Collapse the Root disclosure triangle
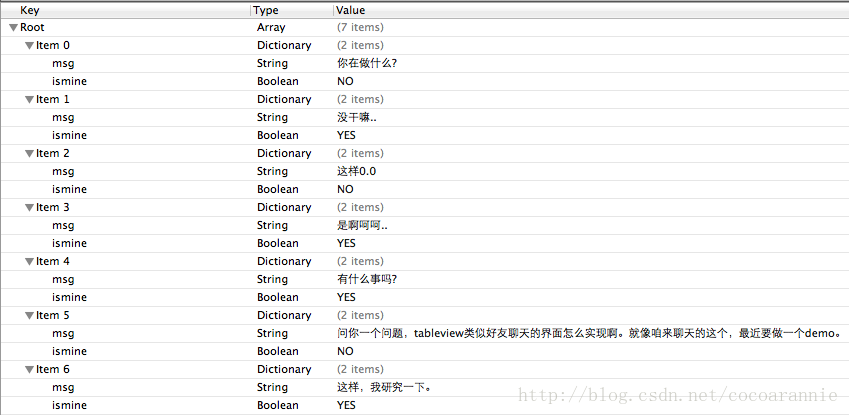The image size is (849, 415). [x=14, y=28]
